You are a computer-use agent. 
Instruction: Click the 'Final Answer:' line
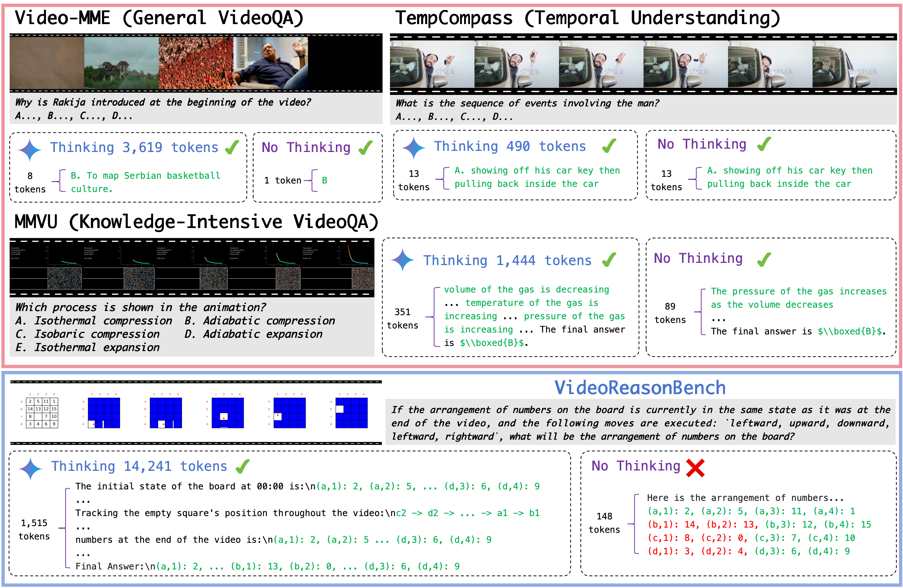point(268,566)
